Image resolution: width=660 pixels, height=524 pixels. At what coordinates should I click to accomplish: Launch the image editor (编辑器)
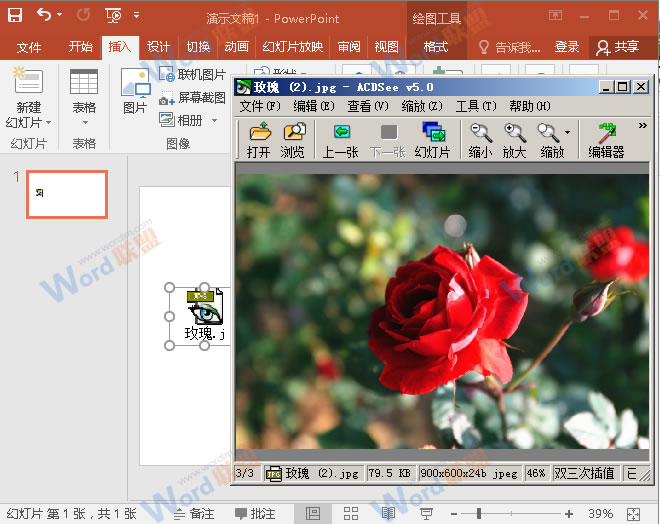(606, 139)
